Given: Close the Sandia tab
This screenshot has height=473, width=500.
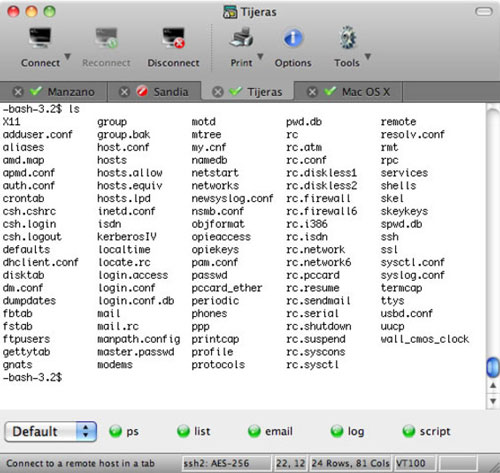Looking at the screenshot, I should (124, 92).
